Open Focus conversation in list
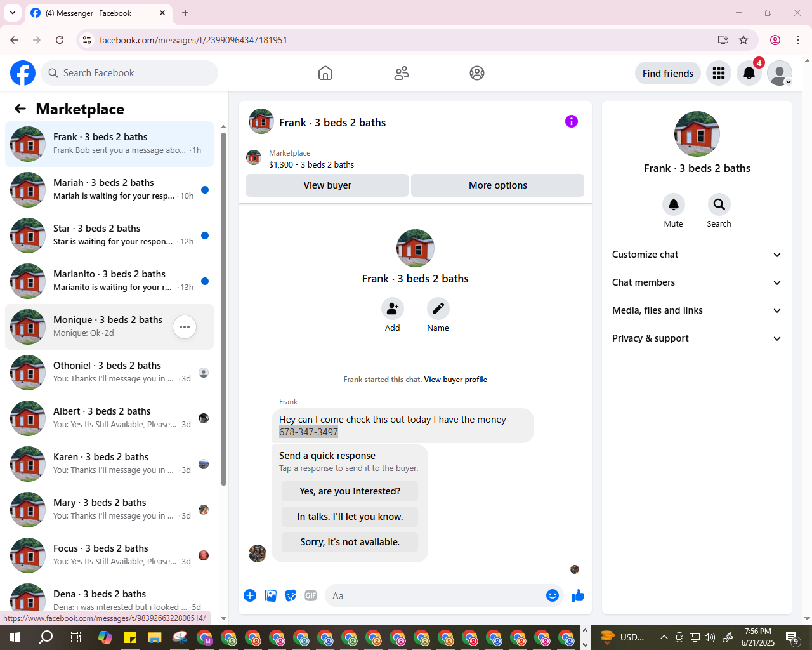The image size is (812, 650). (x=109, y=555)
